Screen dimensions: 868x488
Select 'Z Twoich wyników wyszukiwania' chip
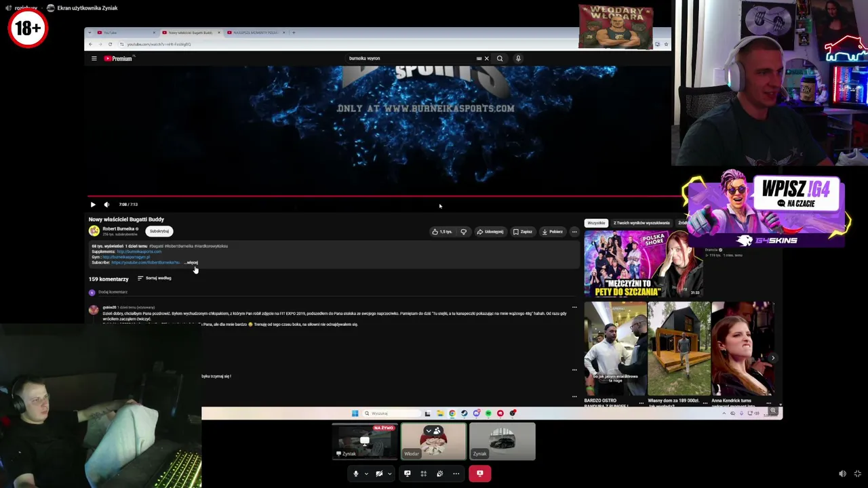tap(642, 223)
